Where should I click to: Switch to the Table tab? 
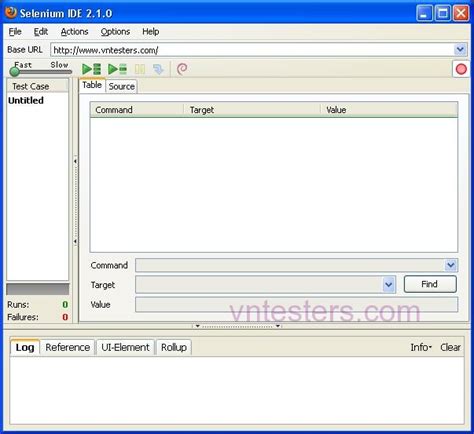click(92, 85)
